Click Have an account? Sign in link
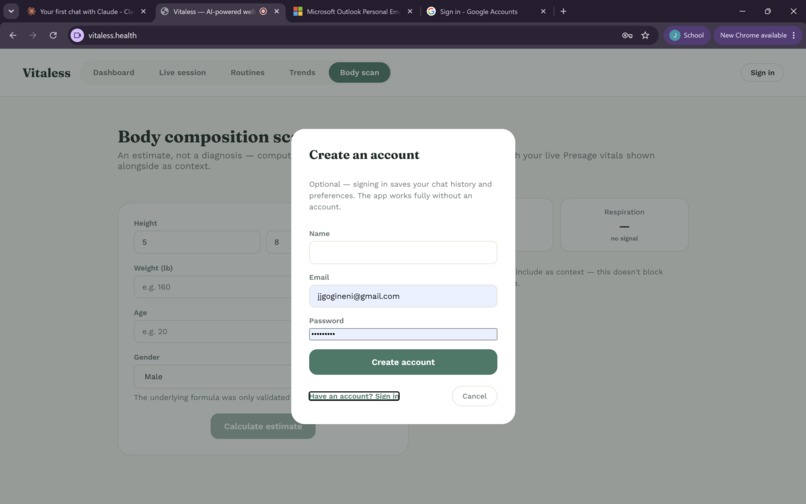 [354, 396]
